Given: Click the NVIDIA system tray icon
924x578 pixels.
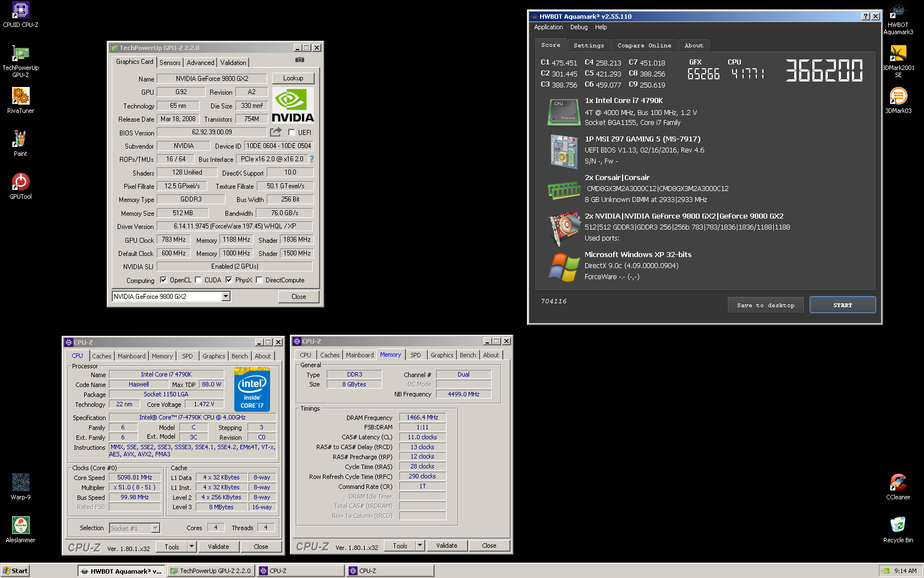Looking at the screenshot, I should 885,571.
